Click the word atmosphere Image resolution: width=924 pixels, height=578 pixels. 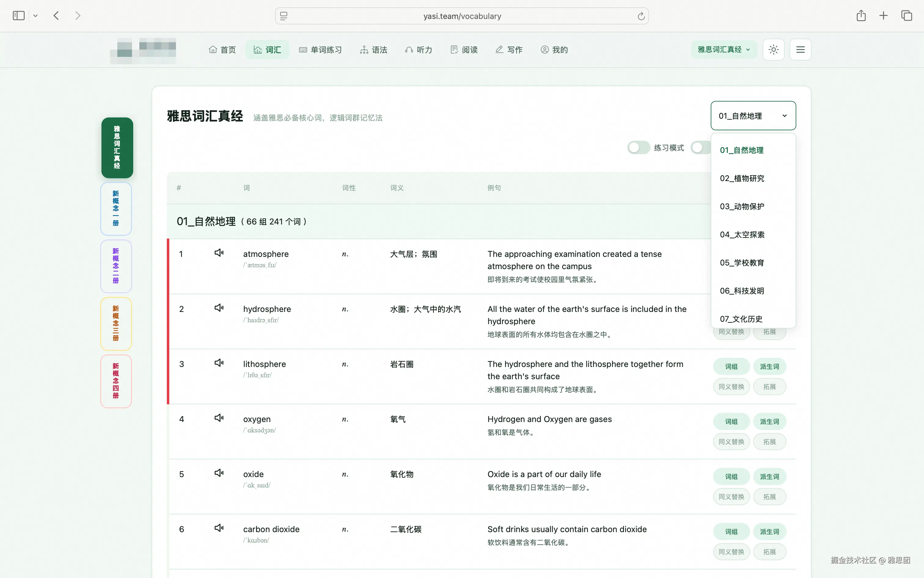pyautogui.click(x=266, y=254)
